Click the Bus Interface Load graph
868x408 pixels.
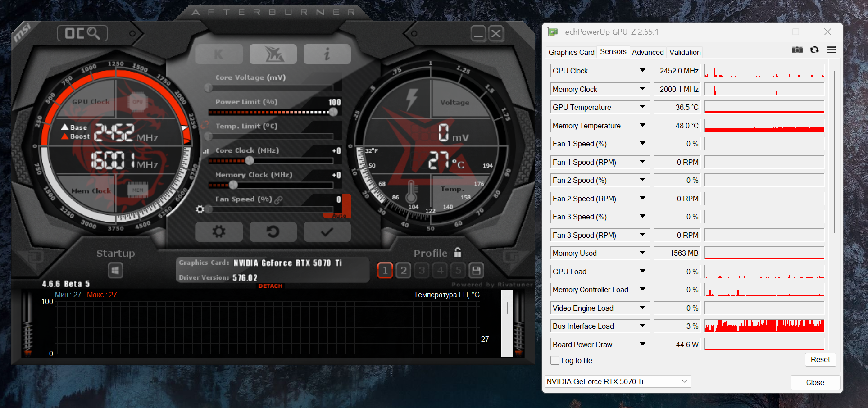[764, 326]
